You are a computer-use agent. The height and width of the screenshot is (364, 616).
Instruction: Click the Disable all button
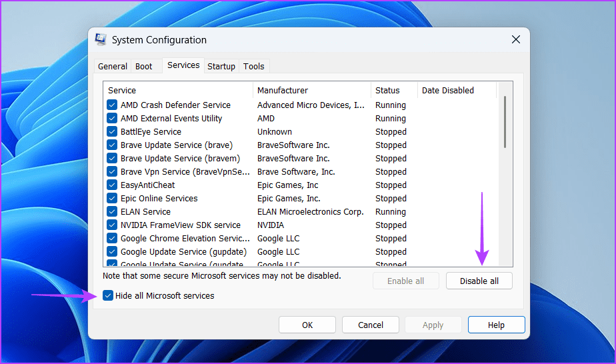479,281
